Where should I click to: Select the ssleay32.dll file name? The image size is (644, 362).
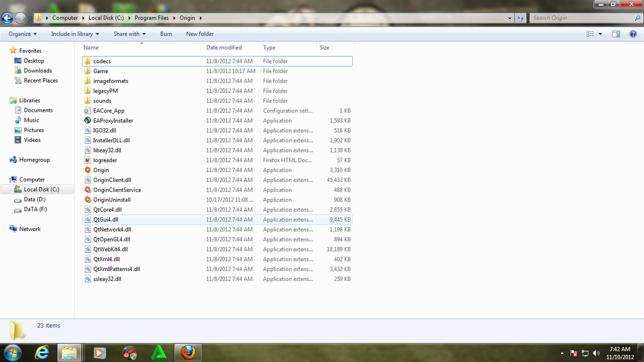click(x=107, y=279)
